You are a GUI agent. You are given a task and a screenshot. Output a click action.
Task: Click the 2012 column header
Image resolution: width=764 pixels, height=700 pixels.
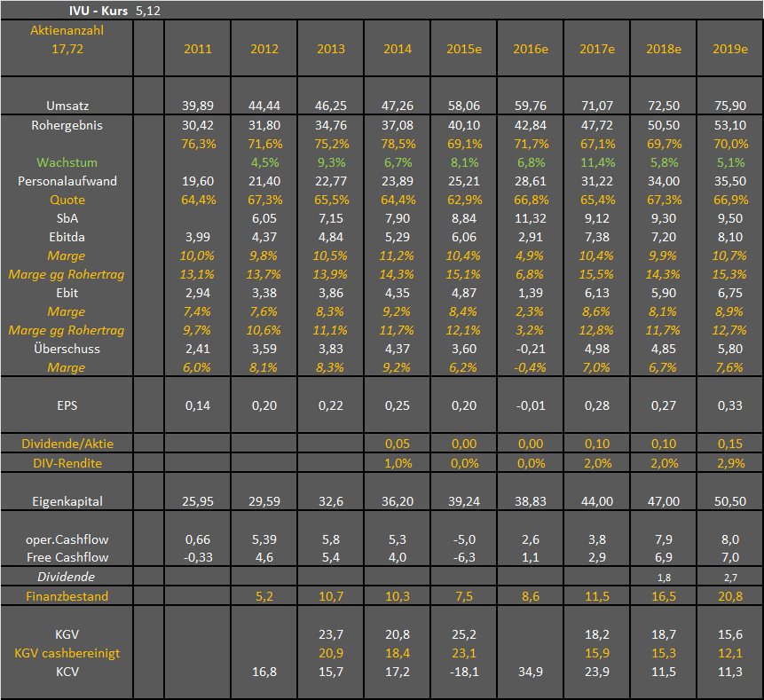pyautogui.click(x=264, y=49)
